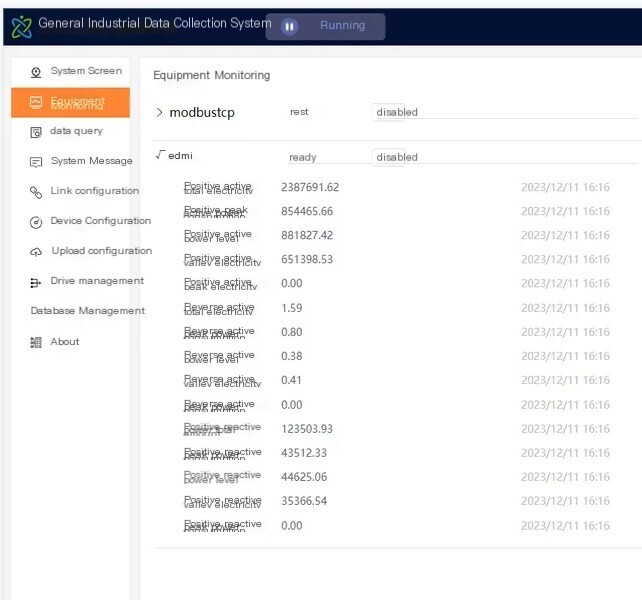Open the data query page
The height and width of the screenshot is (600, 642).
[77, 131]
